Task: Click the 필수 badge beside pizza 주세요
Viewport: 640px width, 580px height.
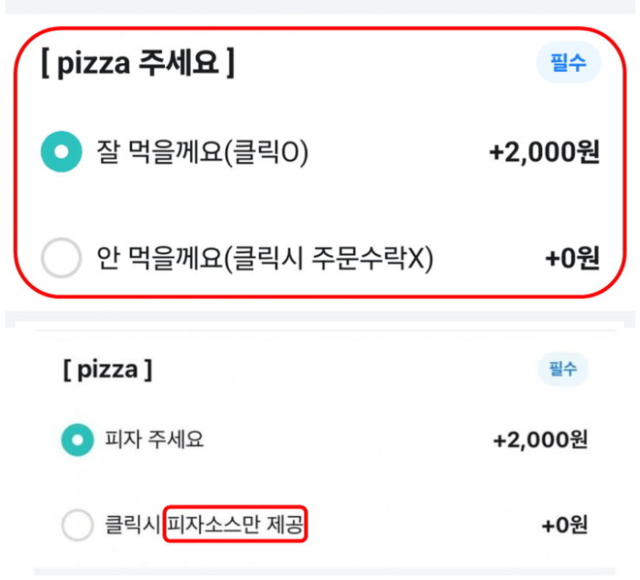Action: tap(568, 62)
